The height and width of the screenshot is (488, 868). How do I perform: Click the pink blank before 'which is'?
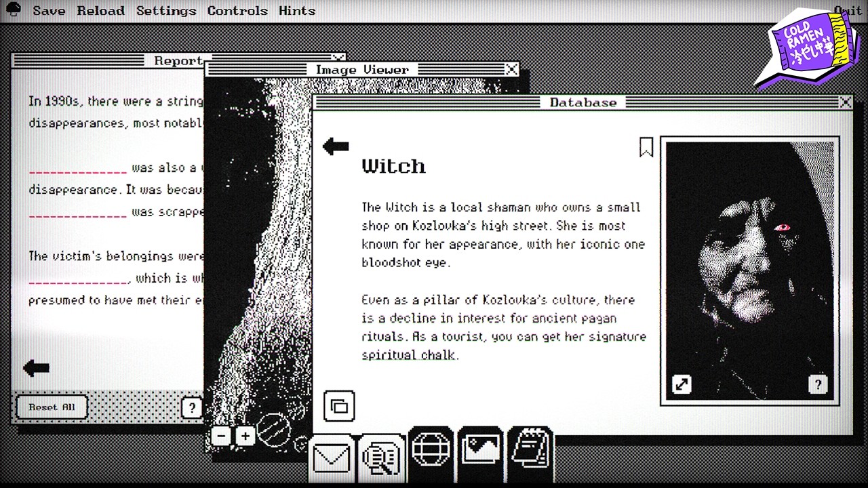(x=78, y=279)
